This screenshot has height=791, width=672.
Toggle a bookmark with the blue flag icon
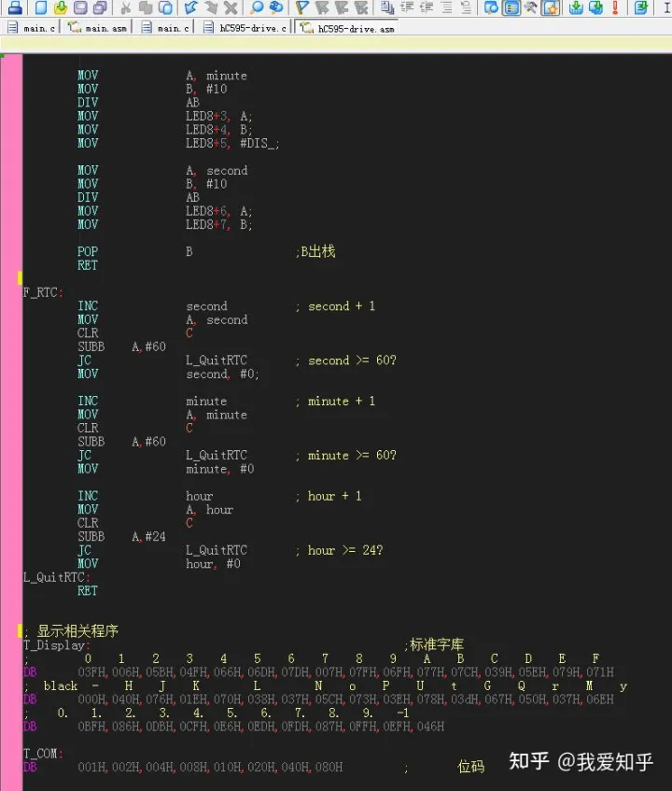pyautogui.click(x=302, y=7)
